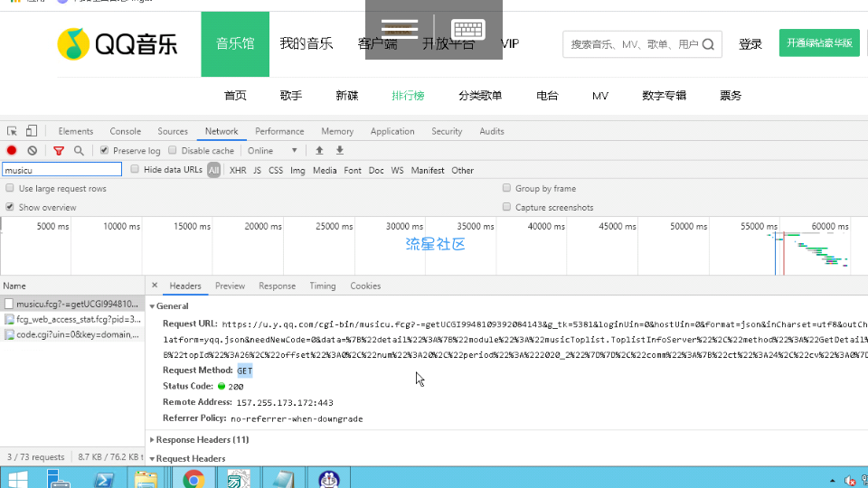Toggle Preserve log checkbox

104,151
